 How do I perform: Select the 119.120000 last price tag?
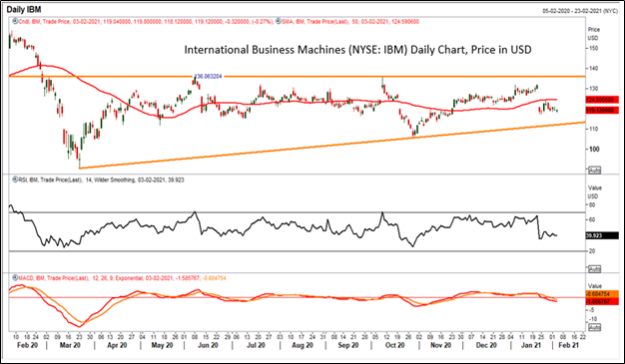pos(602,110)
